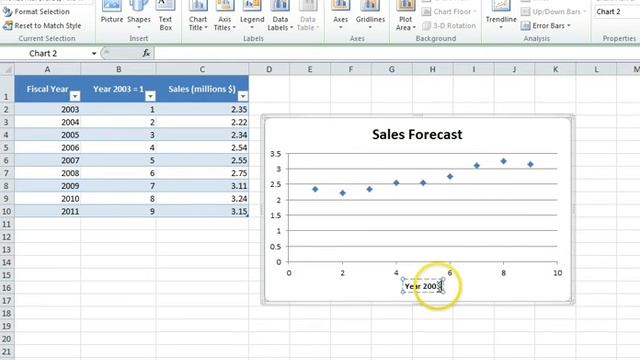The height and width of the screenshot is (360, 640).
Task: Select the sales value 2.75 cell
Action: pos(202,173)
